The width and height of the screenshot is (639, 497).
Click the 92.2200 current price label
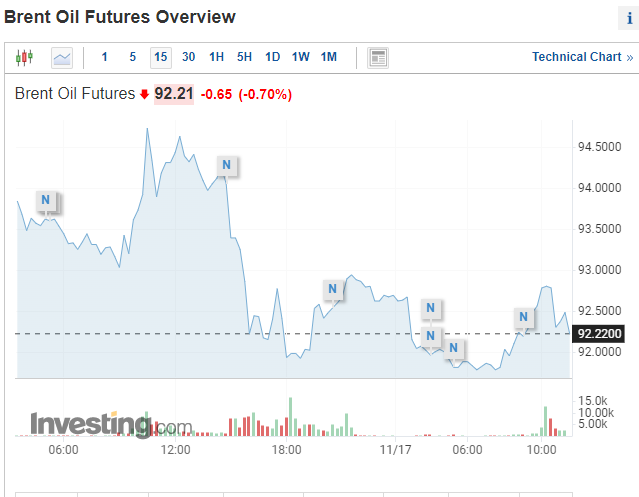[600, 334]
